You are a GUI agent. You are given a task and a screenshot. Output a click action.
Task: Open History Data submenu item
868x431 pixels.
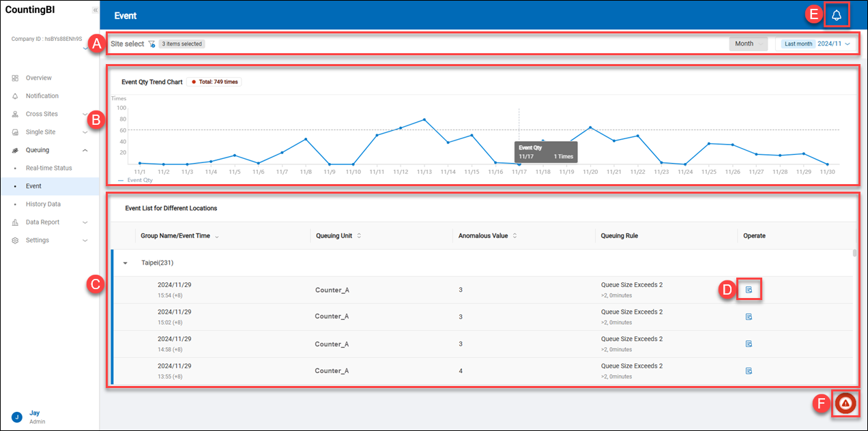click(43, 204)
